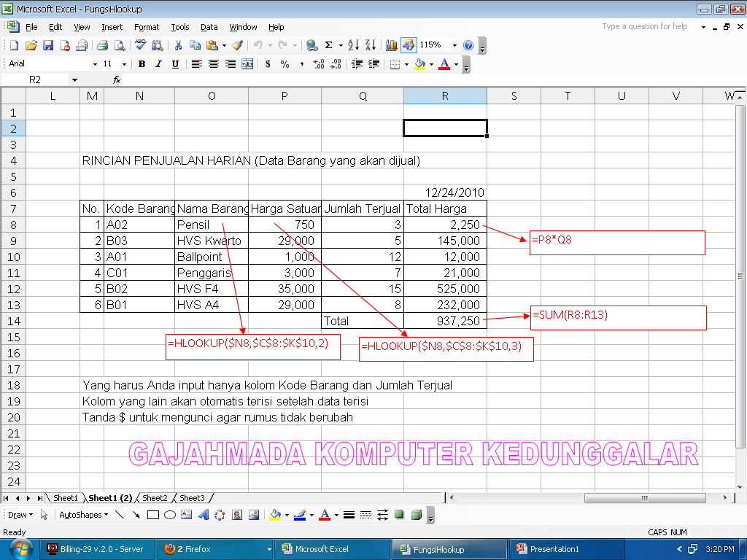747x560 pixels.
Task: Open Microsoft Excel Help question mark icon
Action: [468, 45]
